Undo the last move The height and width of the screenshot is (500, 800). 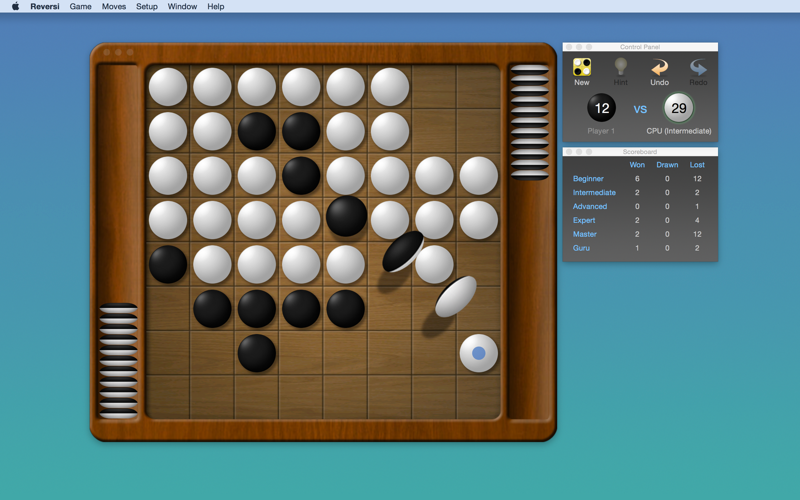[659, 72]
